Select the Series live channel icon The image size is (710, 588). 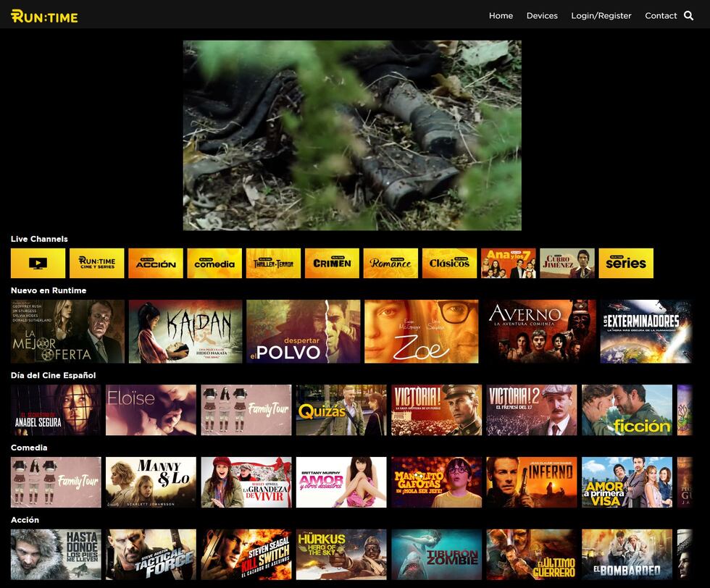[x=625, y=263]
